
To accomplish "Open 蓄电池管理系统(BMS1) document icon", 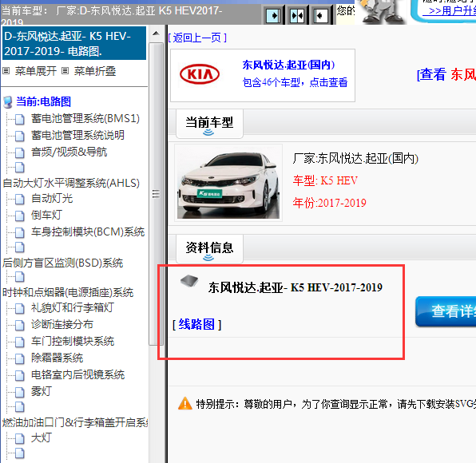I will 19,119.
